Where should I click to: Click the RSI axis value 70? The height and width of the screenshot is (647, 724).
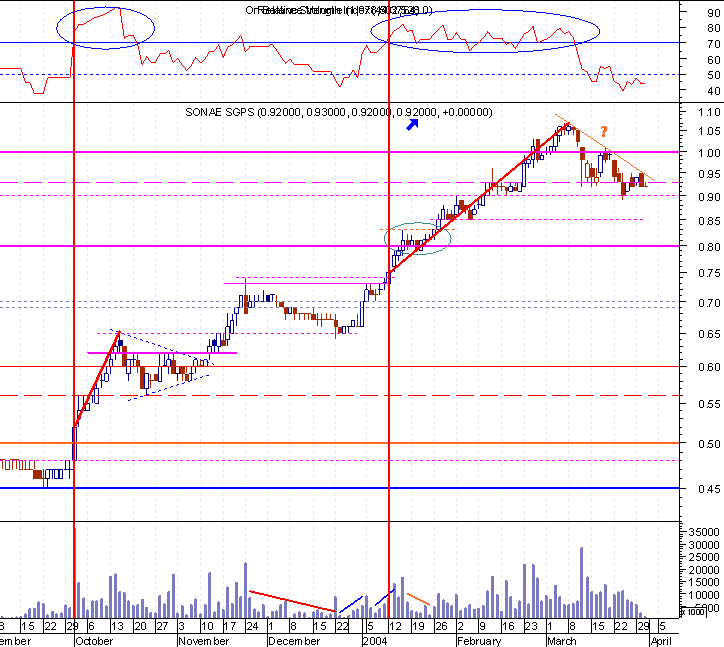pyautogui.click(x=713, y=44)
